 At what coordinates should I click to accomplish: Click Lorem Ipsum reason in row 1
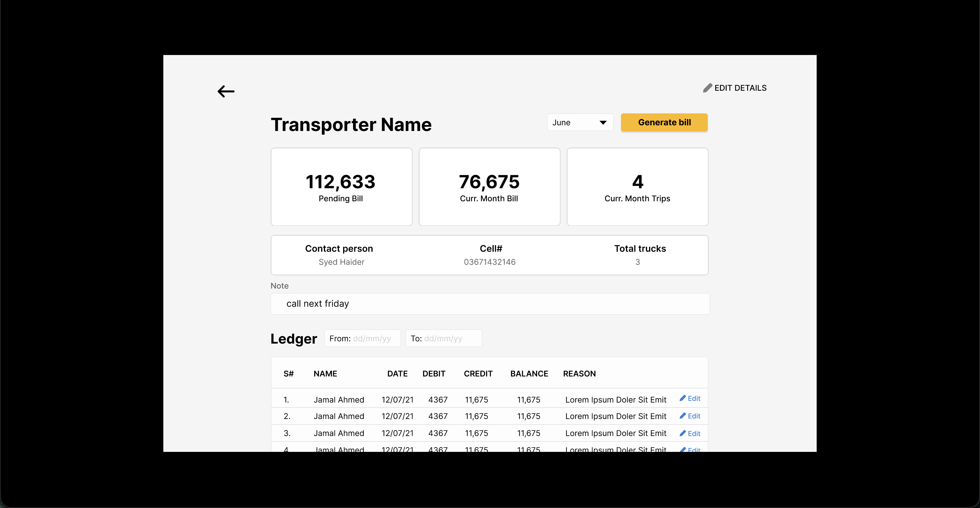click(x=616, y=400)
